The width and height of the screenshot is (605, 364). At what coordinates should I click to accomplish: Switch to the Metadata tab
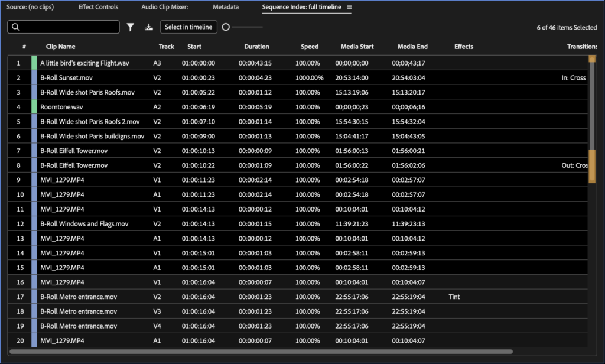click(226, 7)
